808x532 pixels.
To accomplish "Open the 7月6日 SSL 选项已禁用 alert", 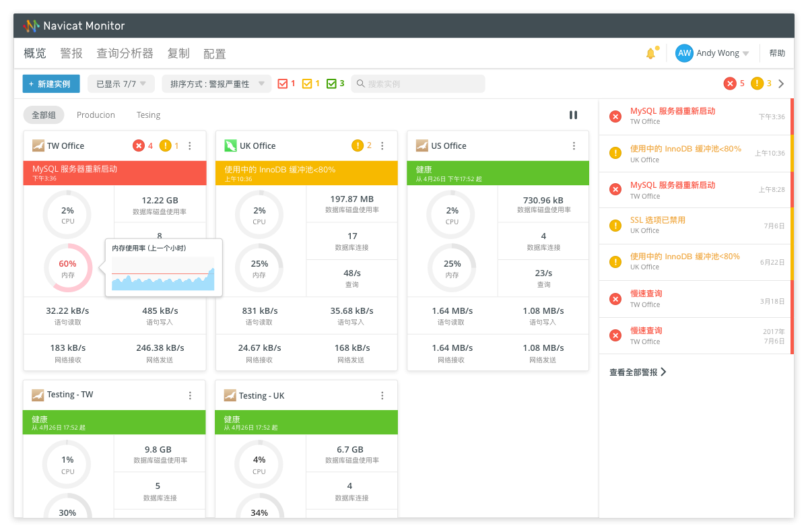I will (x=696, y=226).
